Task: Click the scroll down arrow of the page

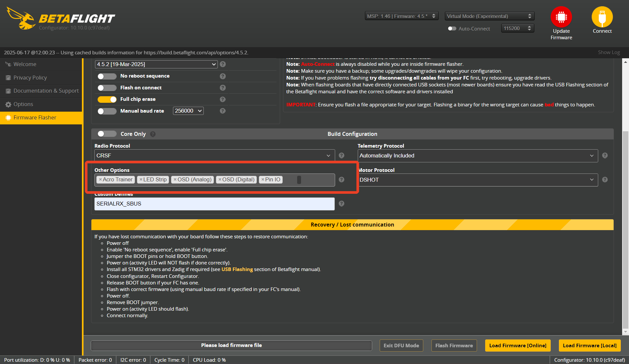Action: point(625,332)
